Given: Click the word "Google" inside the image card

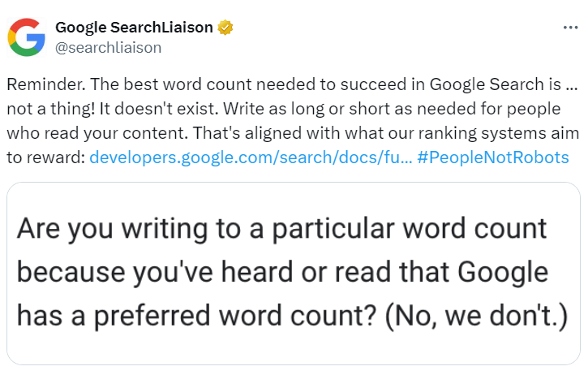Looking at the screenshot, I should 503,273.
